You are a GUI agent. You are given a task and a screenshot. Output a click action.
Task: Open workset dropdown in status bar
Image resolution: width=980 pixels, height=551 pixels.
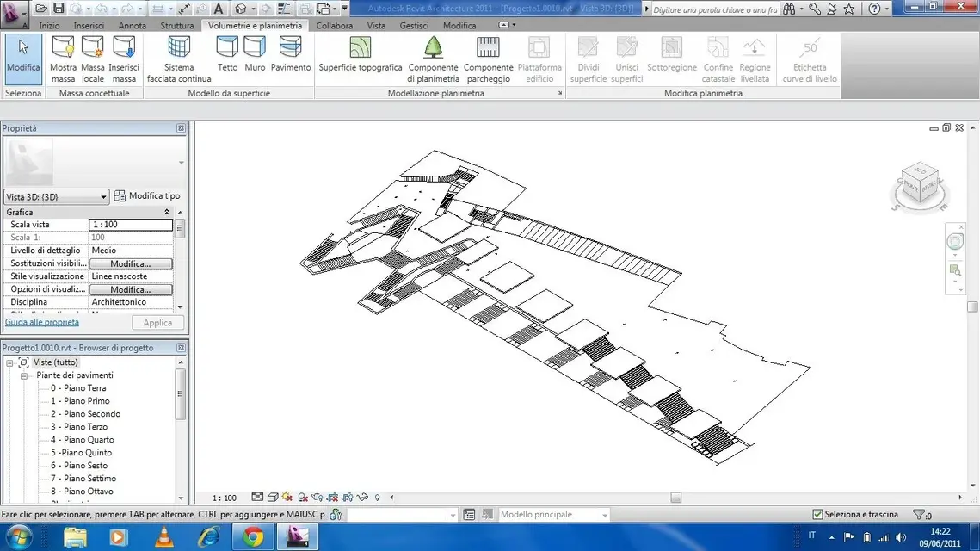tap(402, 514)
